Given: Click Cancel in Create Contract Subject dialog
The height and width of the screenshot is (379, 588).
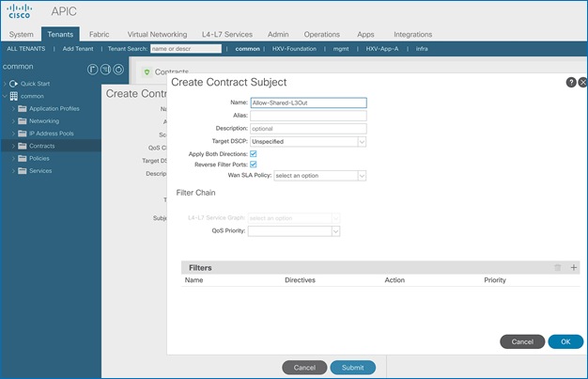Looking at the screenshot, I should [522, 341].
